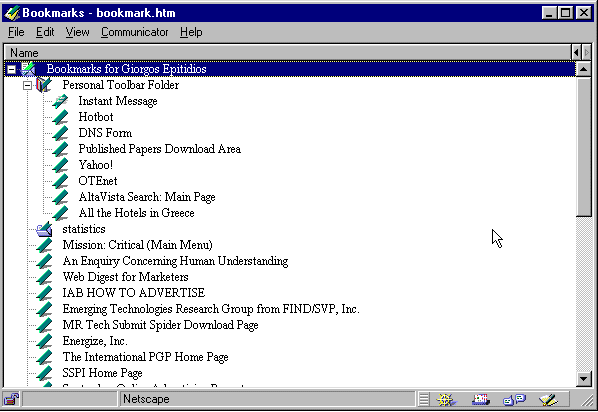Open the Navigator from the ship wheel icon
598x412 pixels.
point(446,399)
